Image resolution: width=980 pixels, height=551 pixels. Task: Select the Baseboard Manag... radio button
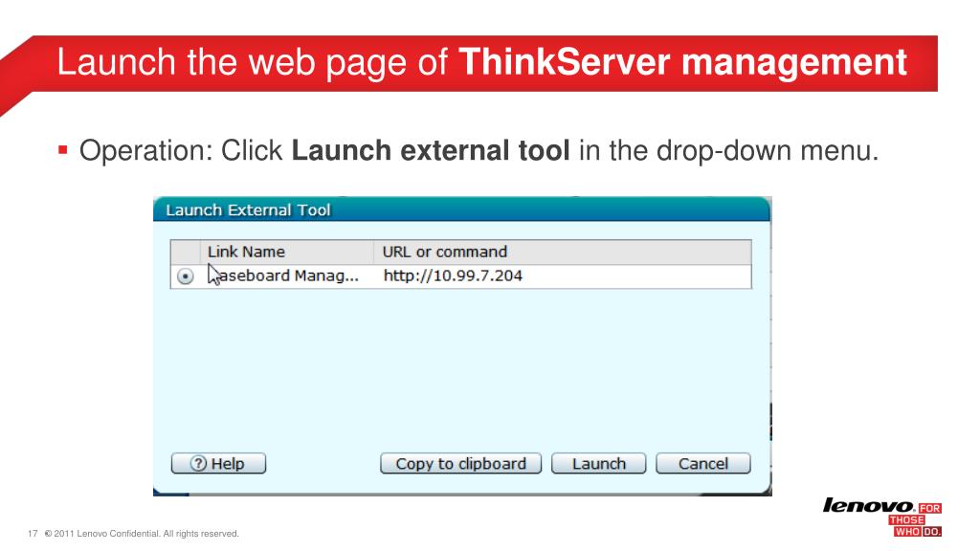(185, 276)
